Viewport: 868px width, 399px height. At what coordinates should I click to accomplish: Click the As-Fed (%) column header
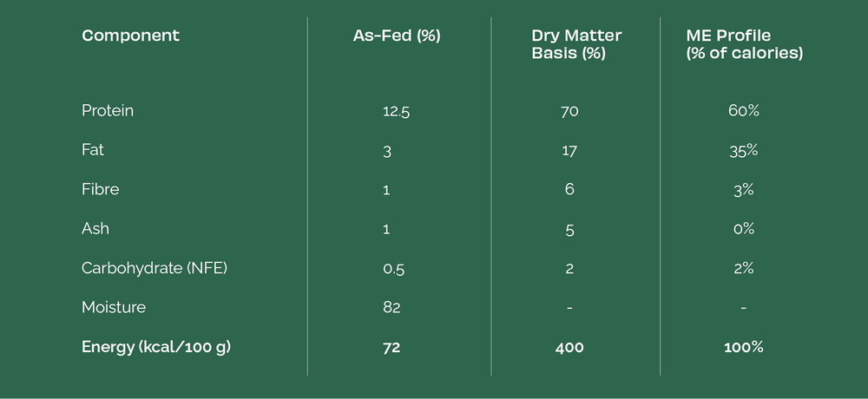397,36
